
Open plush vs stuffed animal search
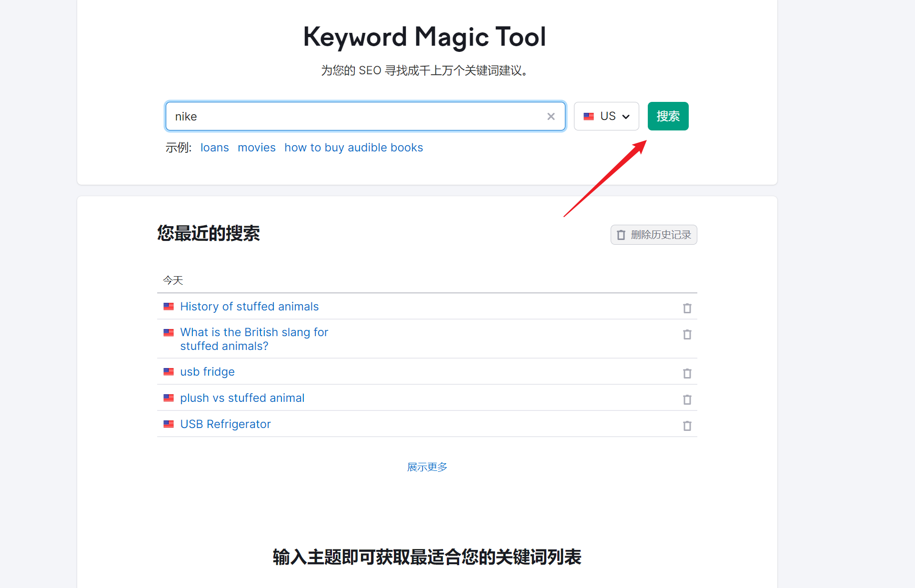242,398
